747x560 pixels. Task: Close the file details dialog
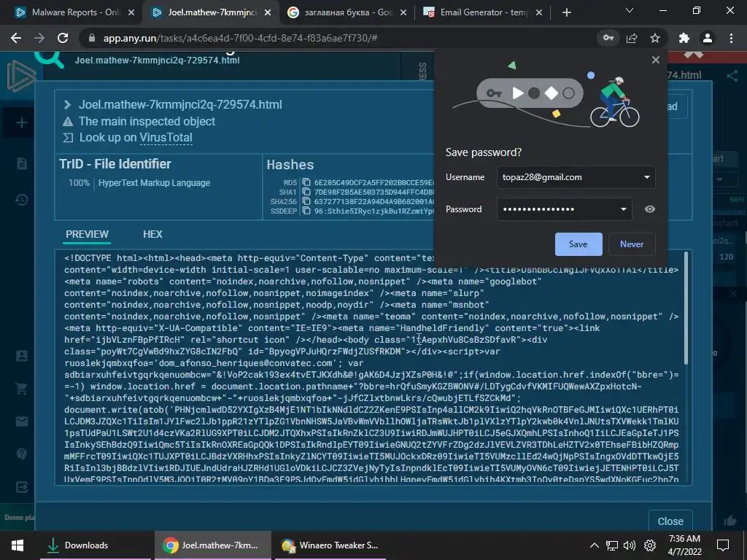coord(670,521)
